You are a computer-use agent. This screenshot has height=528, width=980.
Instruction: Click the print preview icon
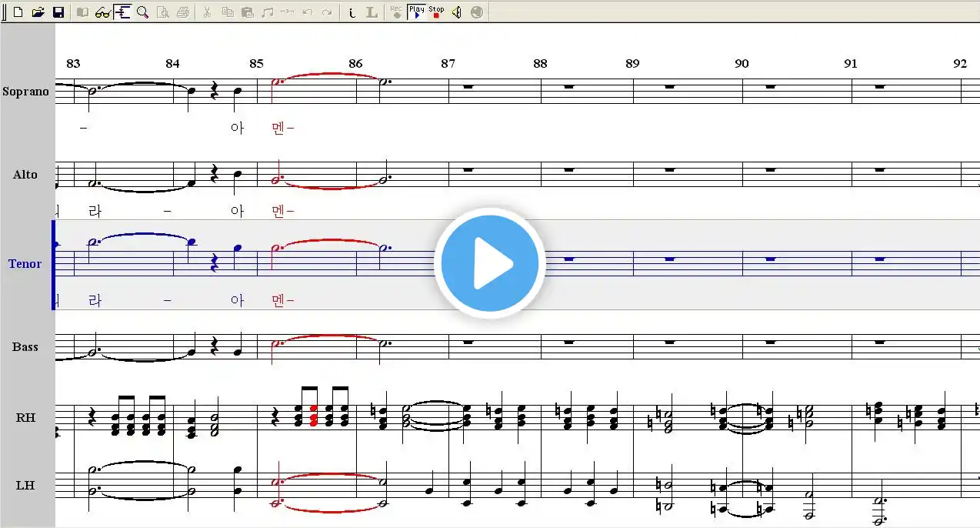click(x=162, y=12)
